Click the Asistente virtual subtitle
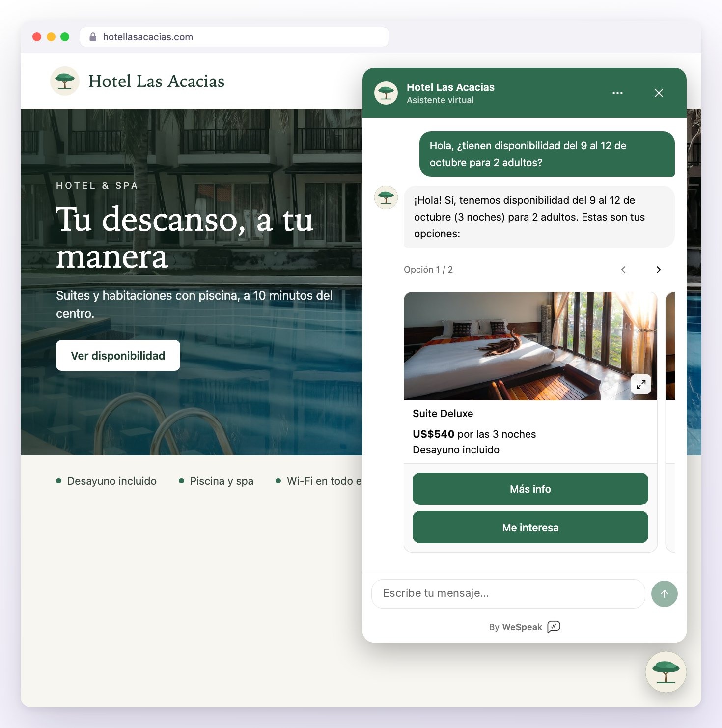This screenshot has width=722, height=728. coord(440,100)
